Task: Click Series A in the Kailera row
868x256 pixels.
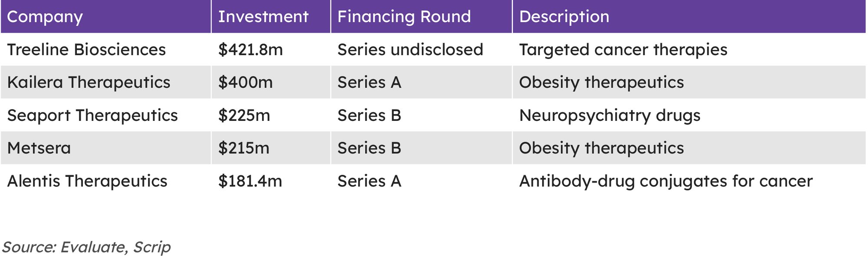Action: click(369, 82)
